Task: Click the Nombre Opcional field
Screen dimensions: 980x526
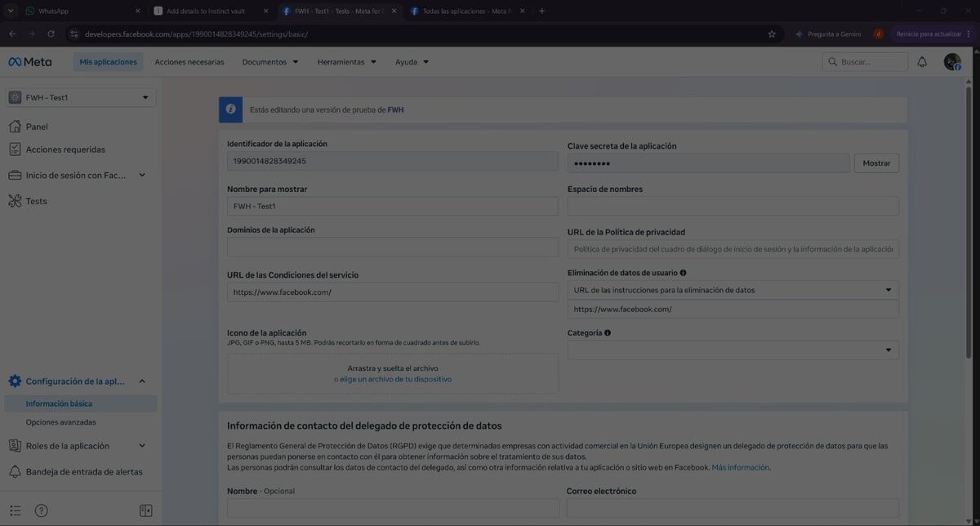Action: [x=393, y=508]
